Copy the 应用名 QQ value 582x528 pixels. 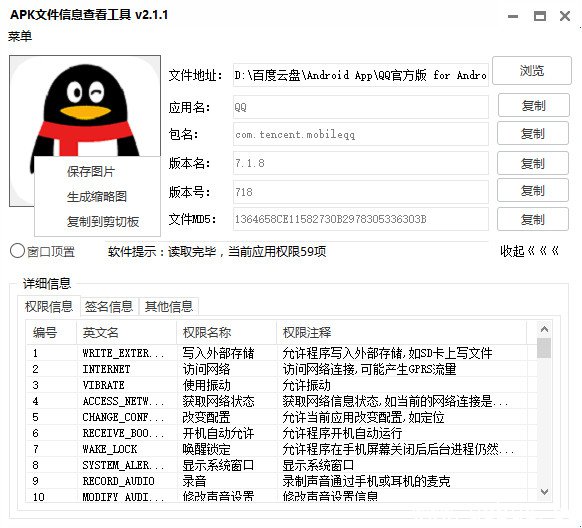click(x=533, y=105)
